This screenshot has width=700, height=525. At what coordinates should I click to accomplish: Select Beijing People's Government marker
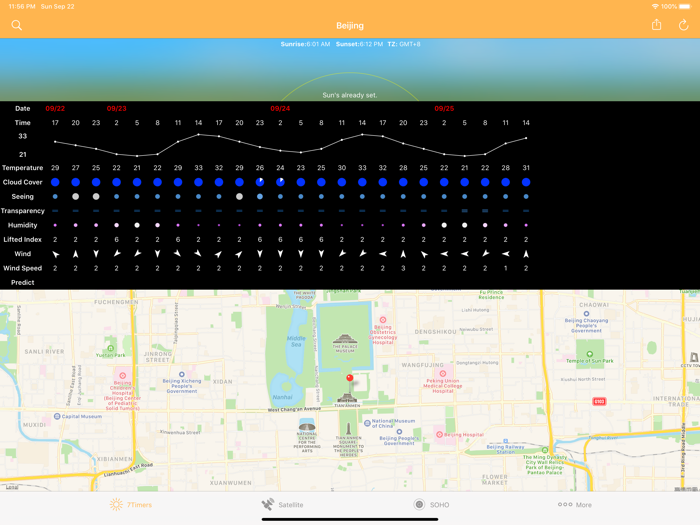(399, 432)
